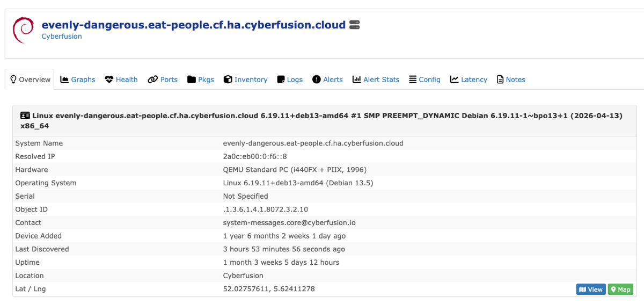Open the Logs tab
Viewport: 644px width, 304px height.
(x=290, y=79)
